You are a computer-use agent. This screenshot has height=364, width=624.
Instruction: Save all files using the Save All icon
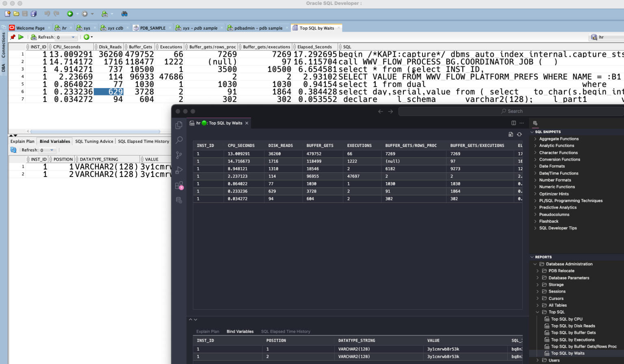(x=33, y=13)
